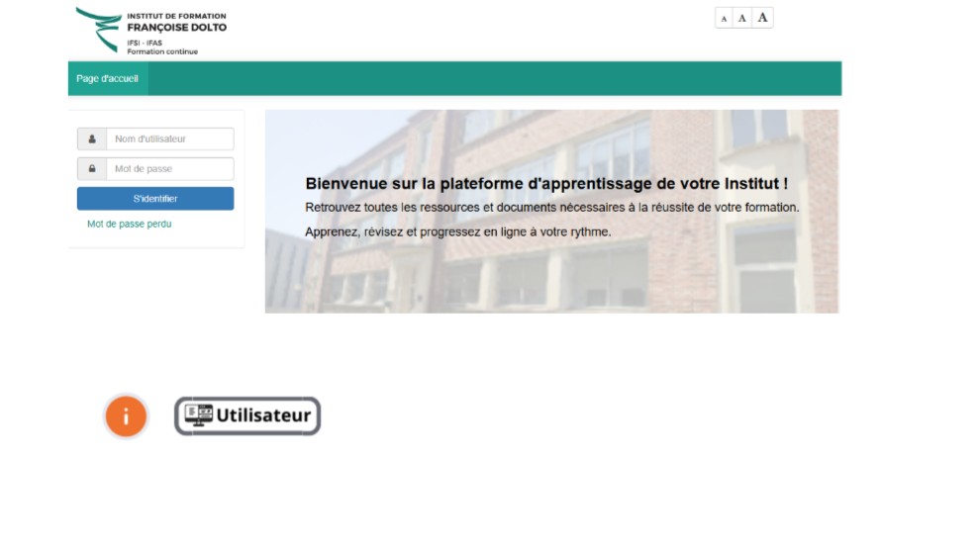Click the Formation continue logo text
Screen dimensions: 980x550
point(162,51)
